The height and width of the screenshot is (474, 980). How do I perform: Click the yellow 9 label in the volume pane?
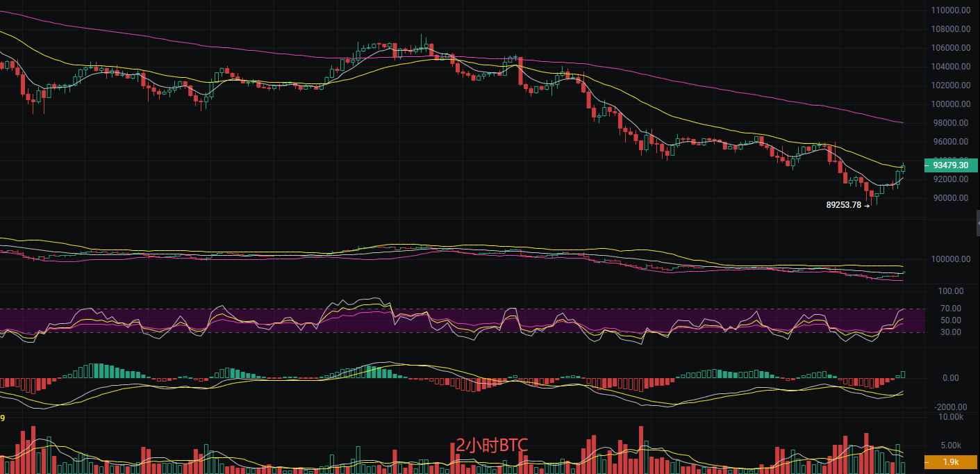pos(3,418)
